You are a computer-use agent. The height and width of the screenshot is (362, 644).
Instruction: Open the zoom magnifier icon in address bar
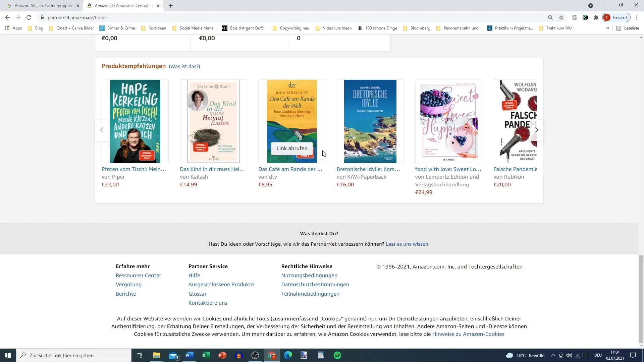coord(550,17)
